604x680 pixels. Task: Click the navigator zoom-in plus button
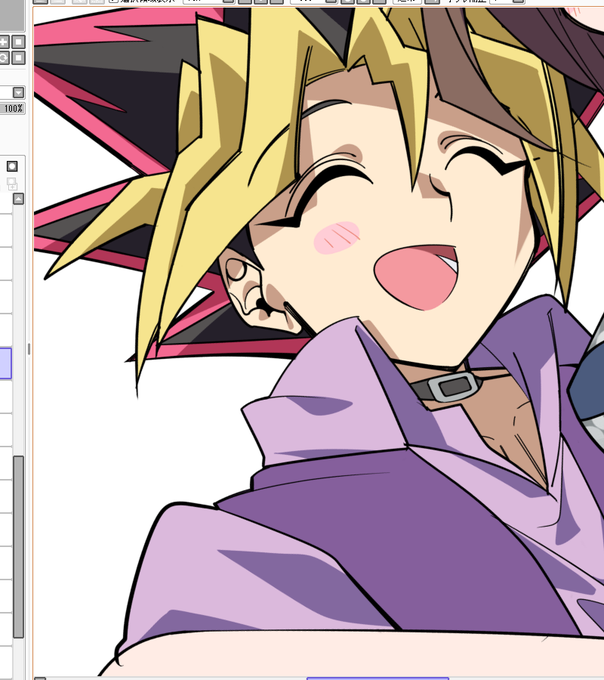3,42
